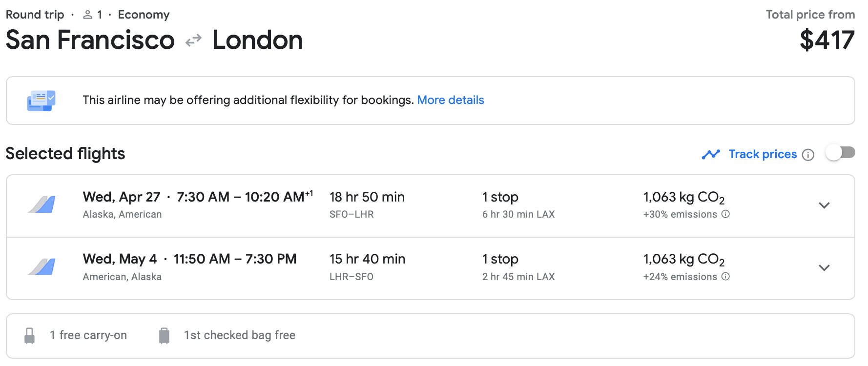Click the flexible booking tickets icon
Viewport: 868px width, 366px height.
tap(41, 101)
